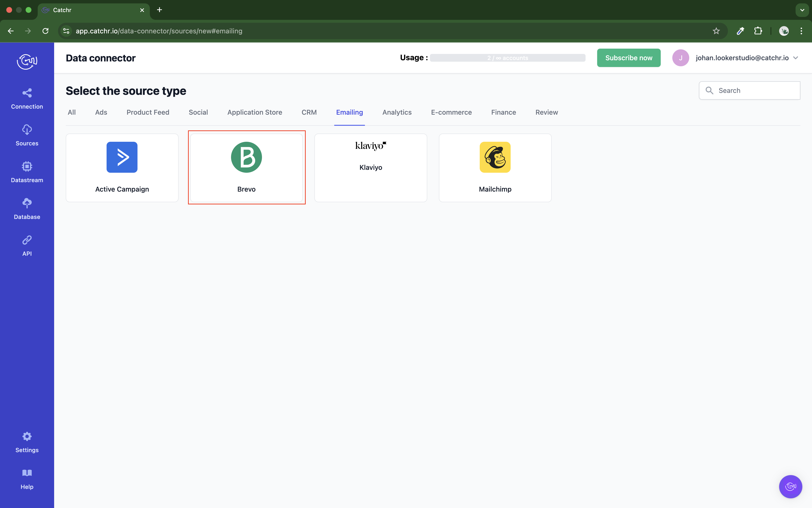Click the browser forward arrow
The image size is (812, 508).
pos(28,31)
